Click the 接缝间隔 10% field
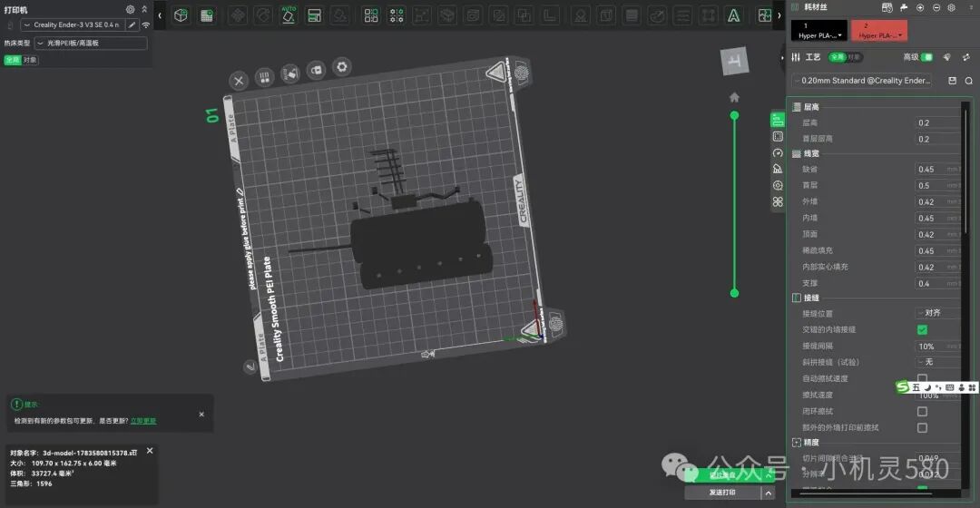This screenshot has width=980, height=508. click(938, 347)
